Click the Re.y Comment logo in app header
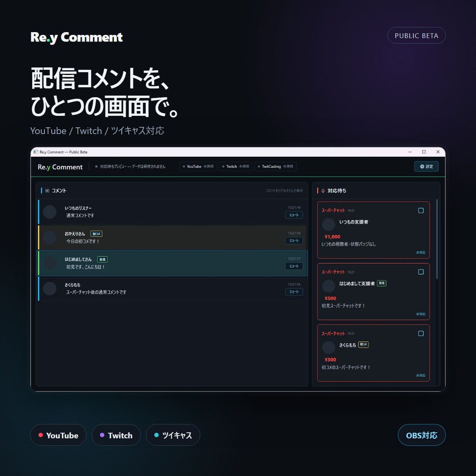 60,167
